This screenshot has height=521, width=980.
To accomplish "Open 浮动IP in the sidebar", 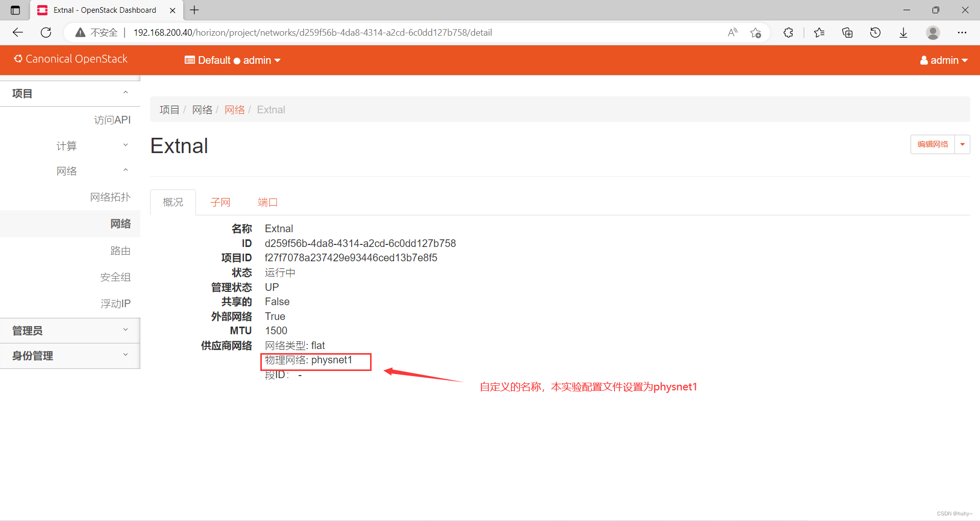I will pyautogui.click(x=115, y=304).
